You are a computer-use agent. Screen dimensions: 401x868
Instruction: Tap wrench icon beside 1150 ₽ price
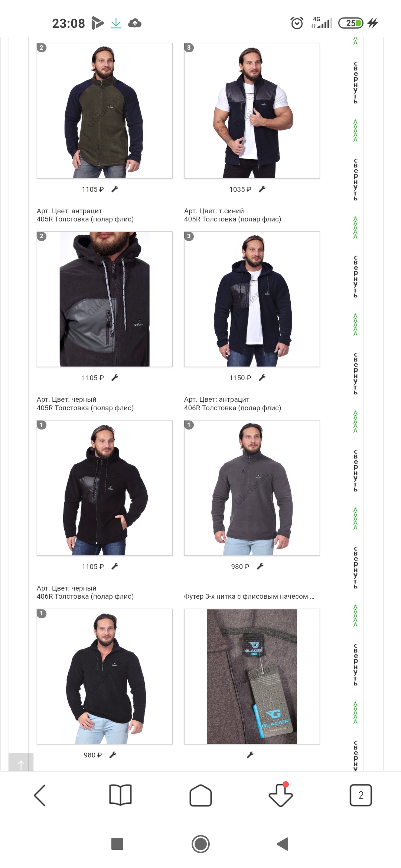coord(262,378)
